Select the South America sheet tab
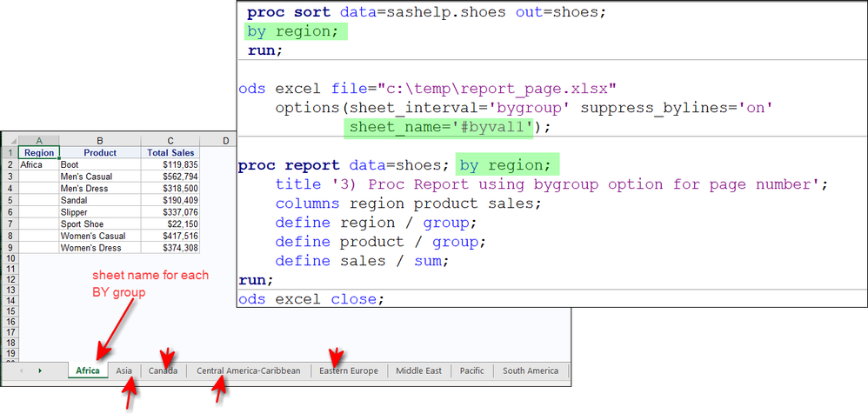 point(531,371)
